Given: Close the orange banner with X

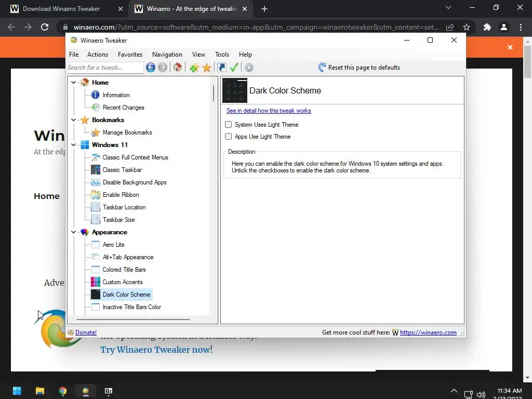Looking at the screenshot, I should (510, 47).
